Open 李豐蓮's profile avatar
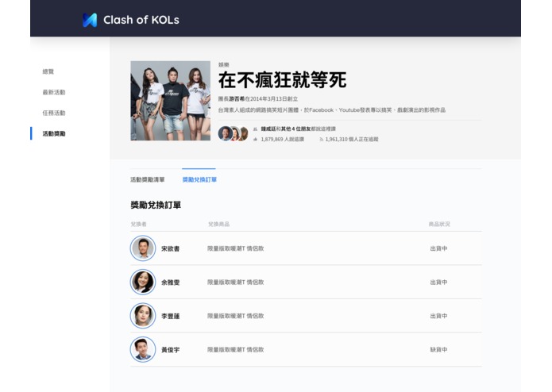This screenshot has height=392, width=552. (143, 316)
